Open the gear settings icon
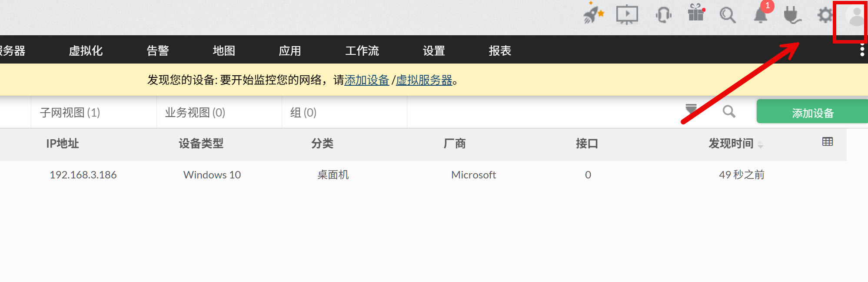The image size is (868, 282). coord(825,15)
